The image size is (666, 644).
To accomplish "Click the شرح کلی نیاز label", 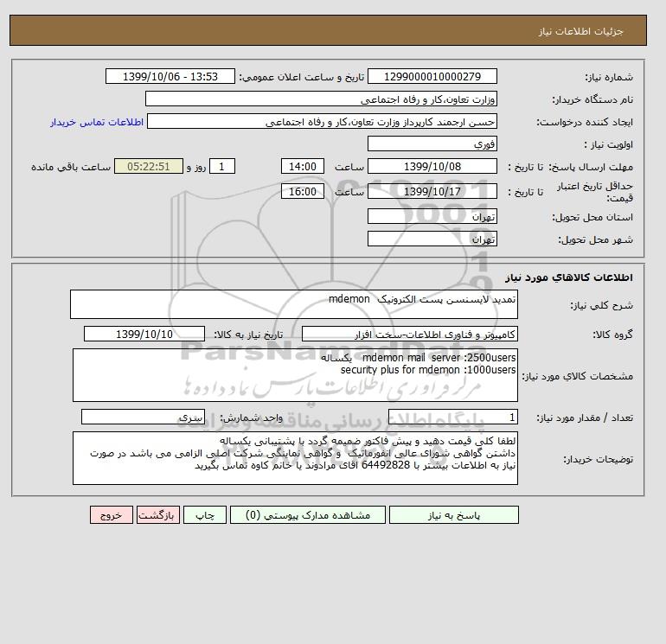I will point(601,305).
